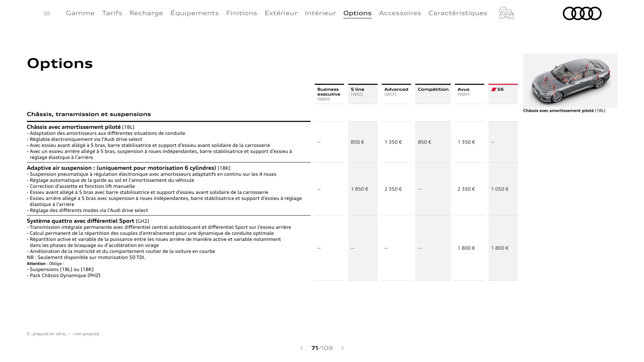Click 'Châssis avec amortissement piloté' [1BL] row title

(81, 127)
